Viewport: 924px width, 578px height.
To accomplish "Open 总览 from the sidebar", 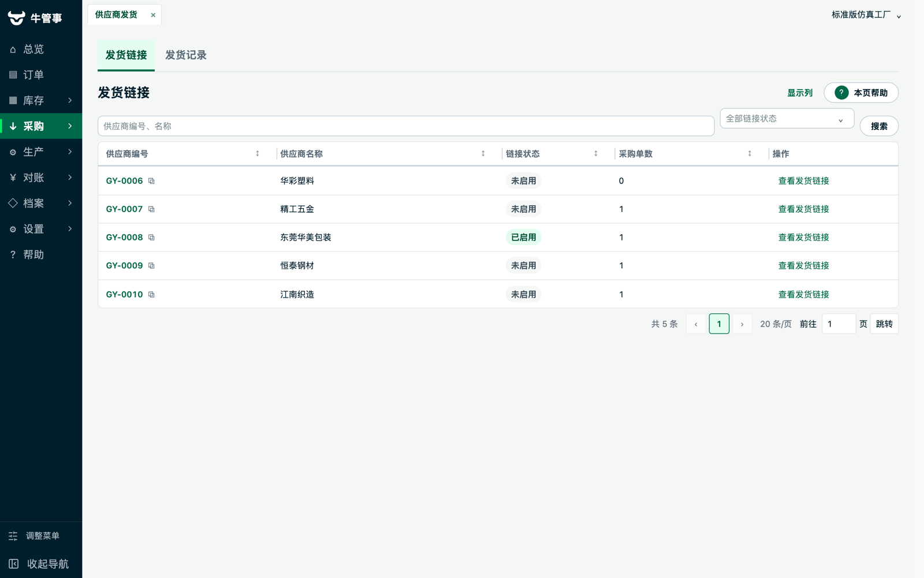I will click(x=41, y=49).
